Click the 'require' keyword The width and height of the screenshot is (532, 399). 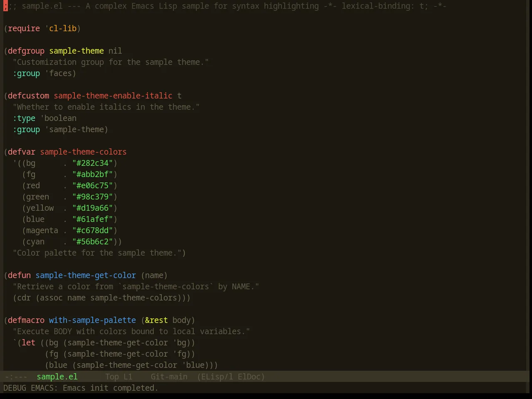point(24,28)
